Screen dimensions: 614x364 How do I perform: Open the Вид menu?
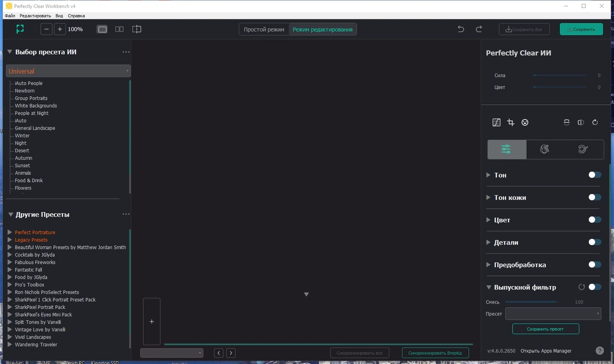click(59, 16)
